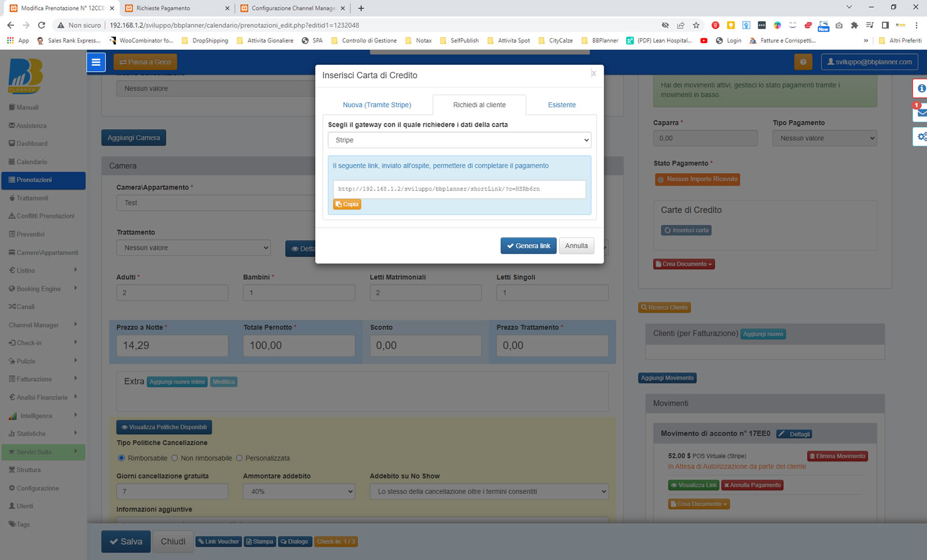This screenshot has width=927, height=560.
Task: Switch to Nuova (Tramite Stripe) tab
Action: tap(377, 105)
